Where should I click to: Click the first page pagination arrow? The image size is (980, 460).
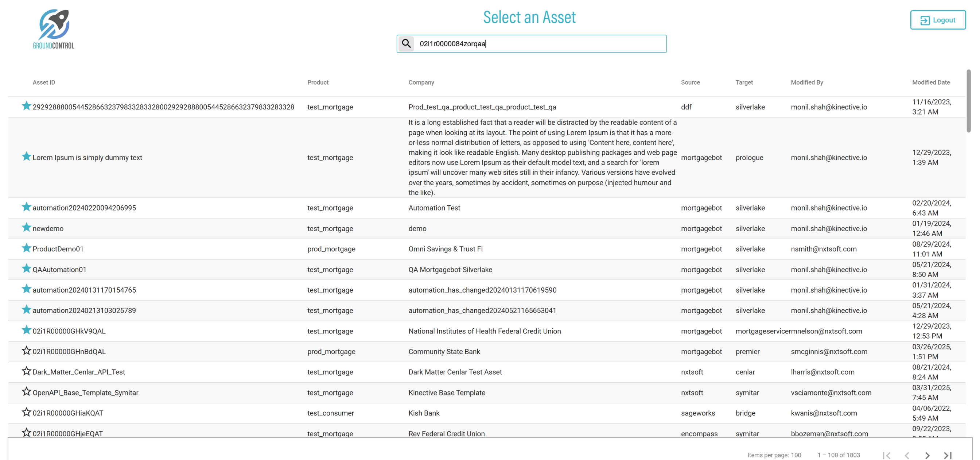pos(886,455)
